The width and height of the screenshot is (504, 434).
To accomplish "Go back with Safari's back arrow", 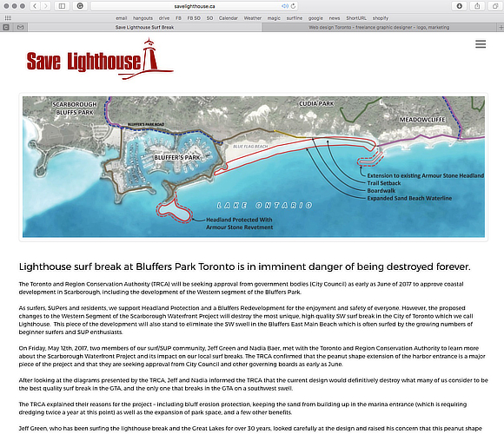I will pyautogui.click(x=36, y=6).
